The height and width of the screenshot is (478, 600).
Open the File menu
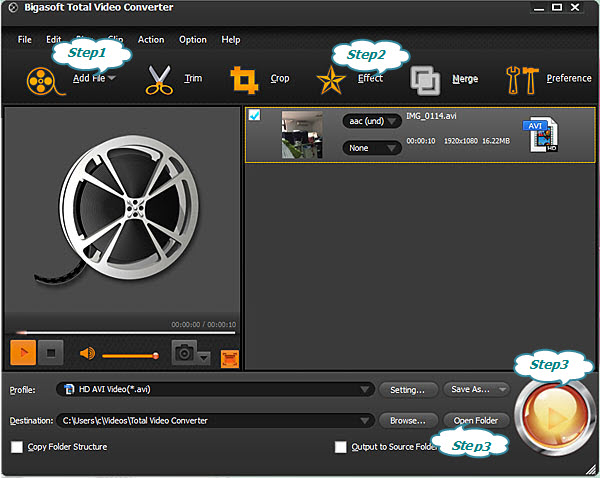point(24,39)
